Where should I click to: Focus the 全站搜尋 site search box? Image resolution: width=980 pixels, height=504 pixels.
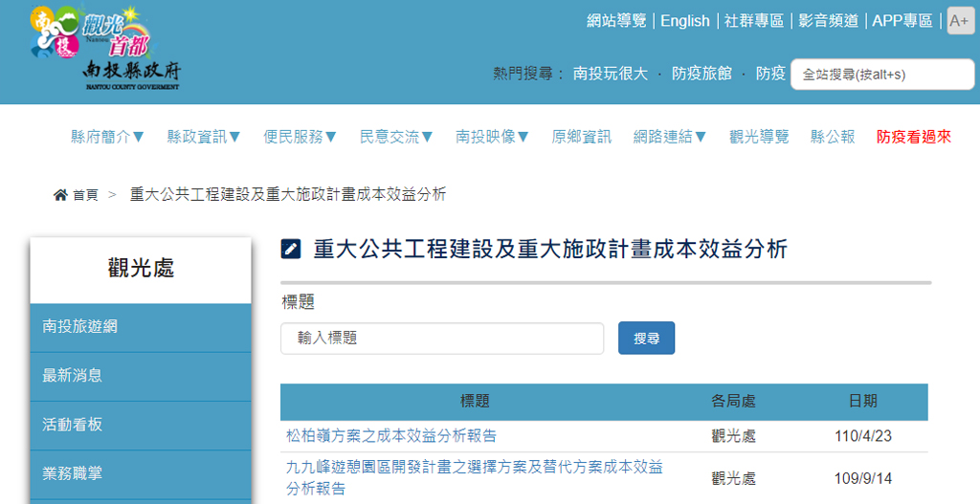[881, 74]
